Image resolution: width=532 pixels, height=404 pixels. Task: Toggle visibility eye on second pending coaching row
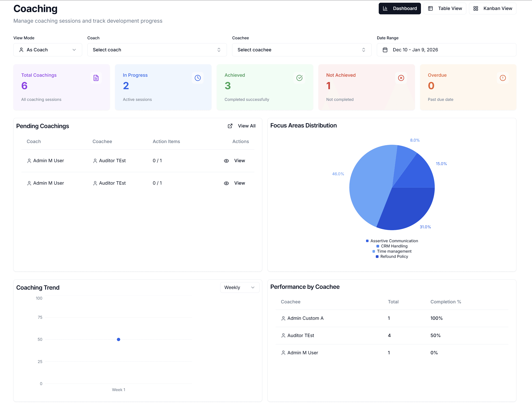pos(226,183)
